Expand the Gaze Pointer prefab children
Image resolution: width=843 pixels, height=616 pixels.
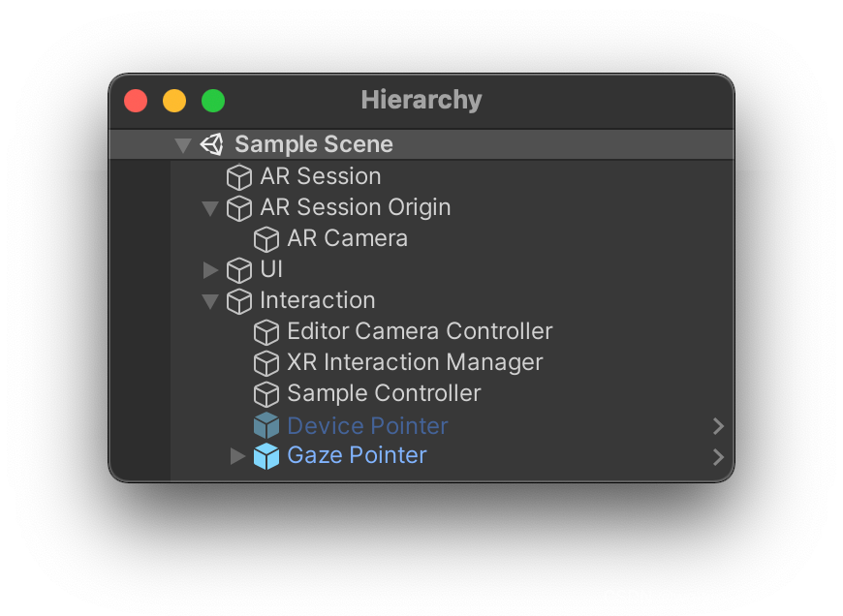pyautogui.click(x=237, y=456)
